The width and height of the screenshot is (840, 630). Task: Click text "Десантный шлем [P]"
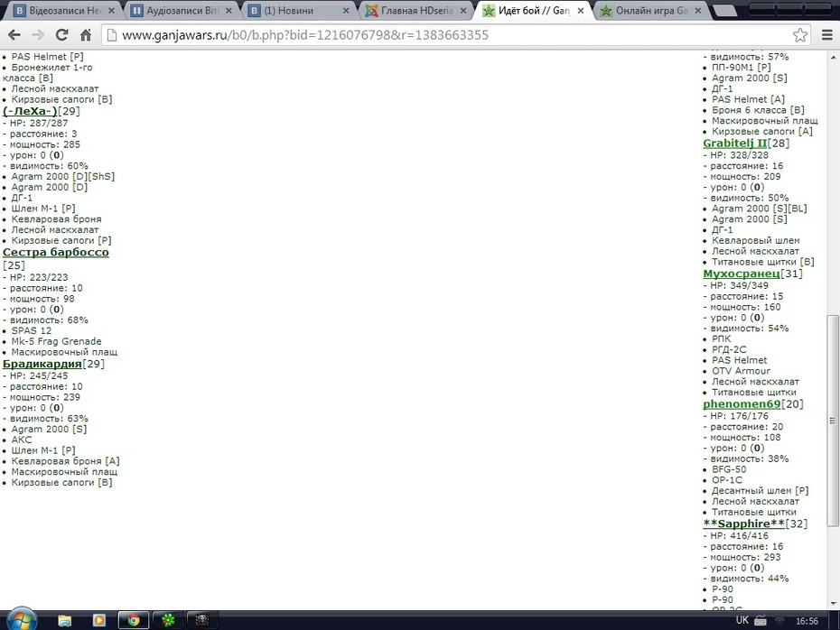point(761,491)
